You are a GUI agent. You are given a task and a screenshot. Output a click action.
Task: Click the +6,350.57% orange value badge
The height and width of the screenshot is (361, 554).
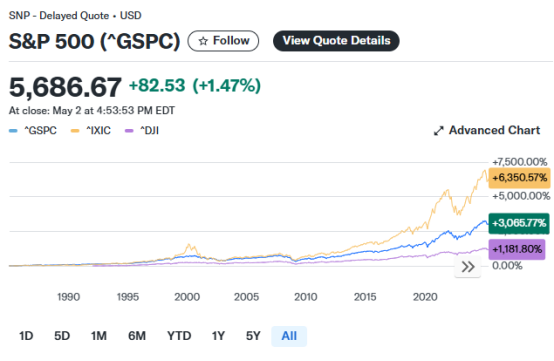(519, 178)
